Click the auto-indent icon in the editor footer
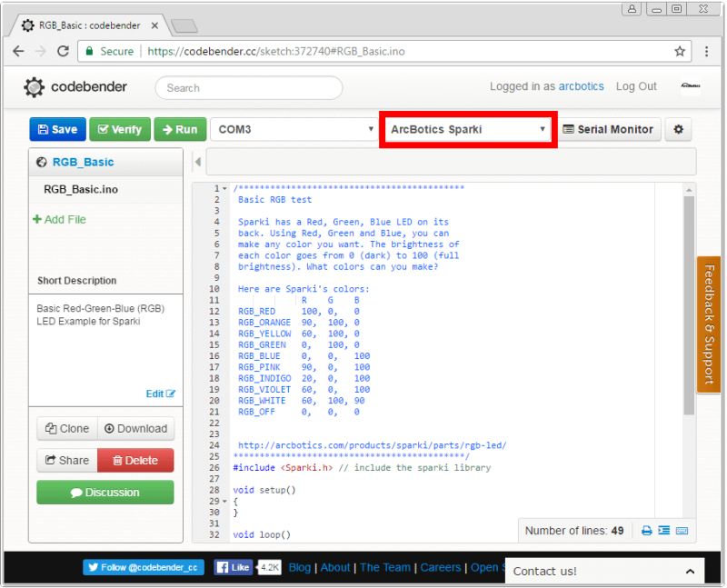Screen dimensions: 727x588 click(x=664, y=530)
